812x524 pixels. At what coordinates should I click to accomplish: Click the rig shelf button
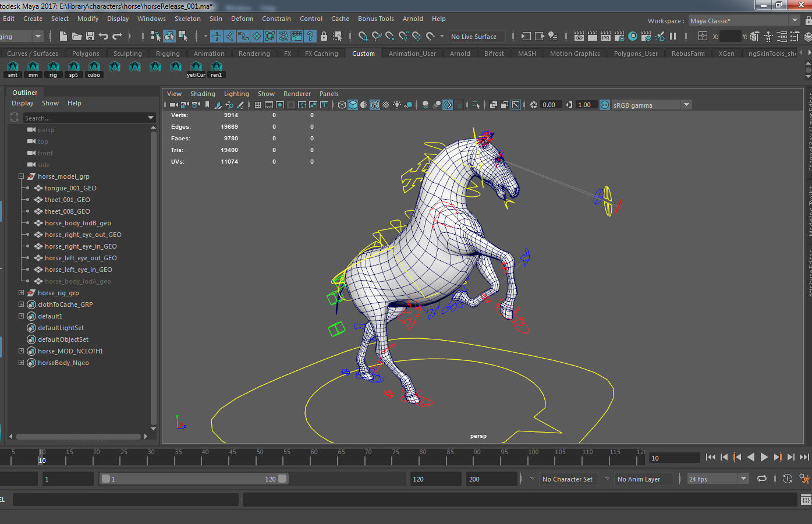54,69
